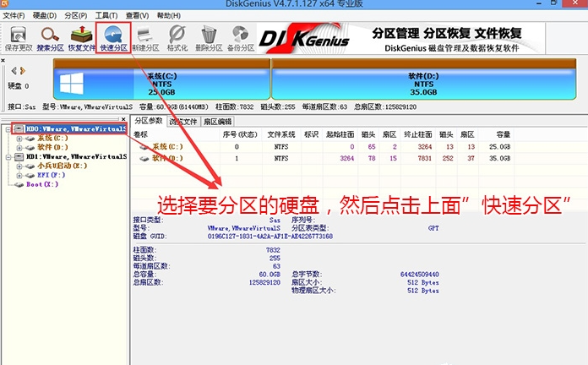The height and width of the screenshot is (365, 588).
Task: Collapse the HD1 disk node
Action: coord(8,157)
